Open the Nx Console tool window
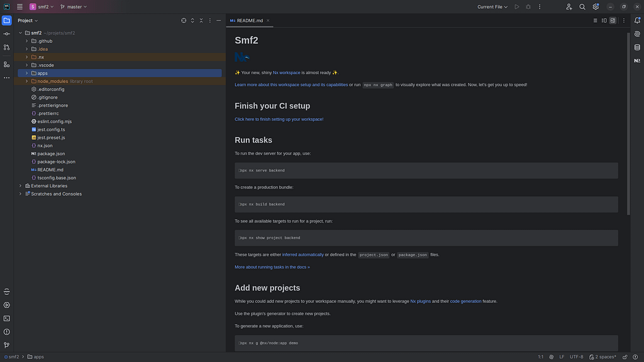This screenshot has width=644, height=362. coord(637,61)
